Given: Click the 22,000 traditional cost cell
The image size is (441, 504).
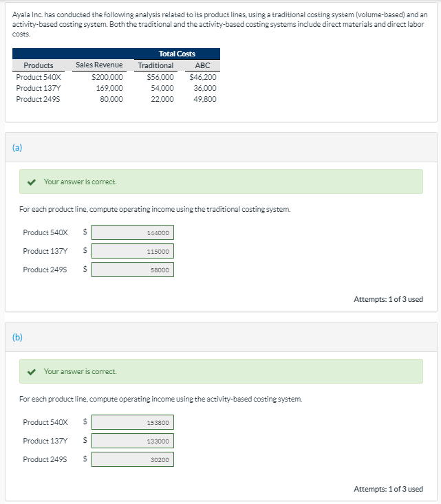Looking at the screenshot, I should point(162,99).
